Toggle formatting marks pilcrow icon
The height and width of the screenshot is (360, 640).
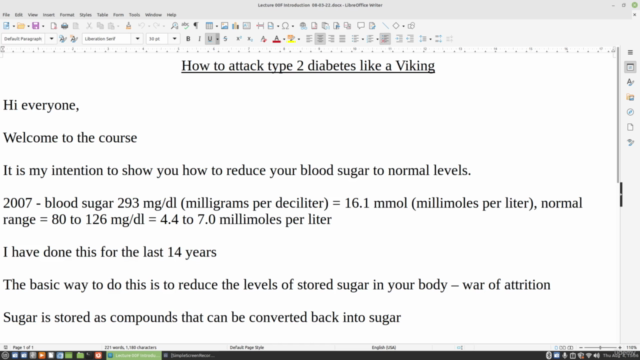click(196, 26)
